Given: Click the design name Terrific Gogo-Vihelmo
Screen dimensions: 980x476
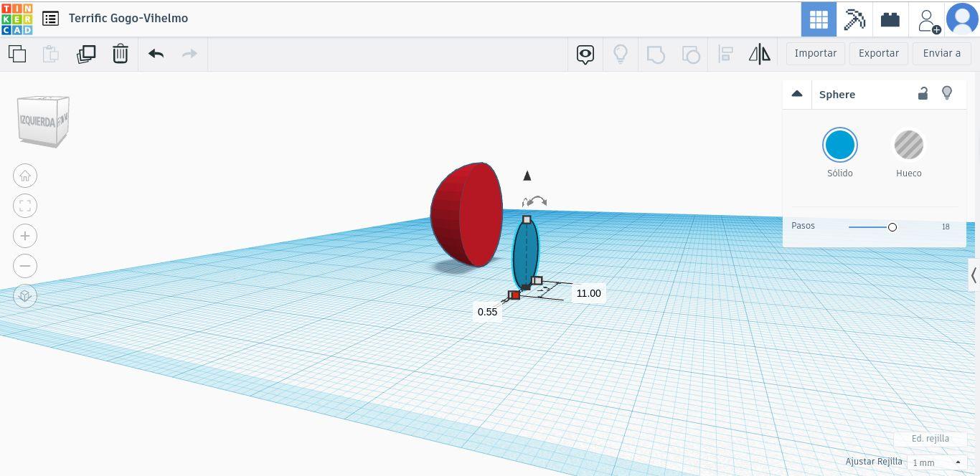Looking at the screenshot, I should (x=128, y=18).
